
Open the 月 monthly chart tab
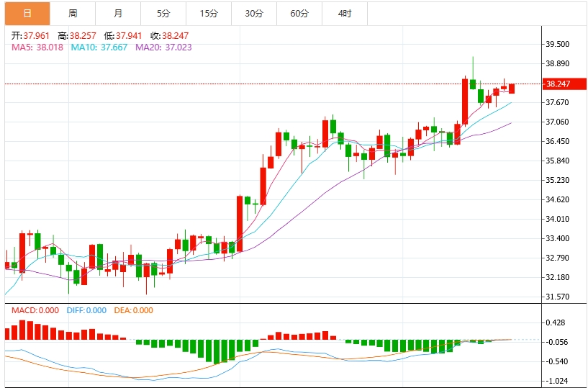[118, 14]
